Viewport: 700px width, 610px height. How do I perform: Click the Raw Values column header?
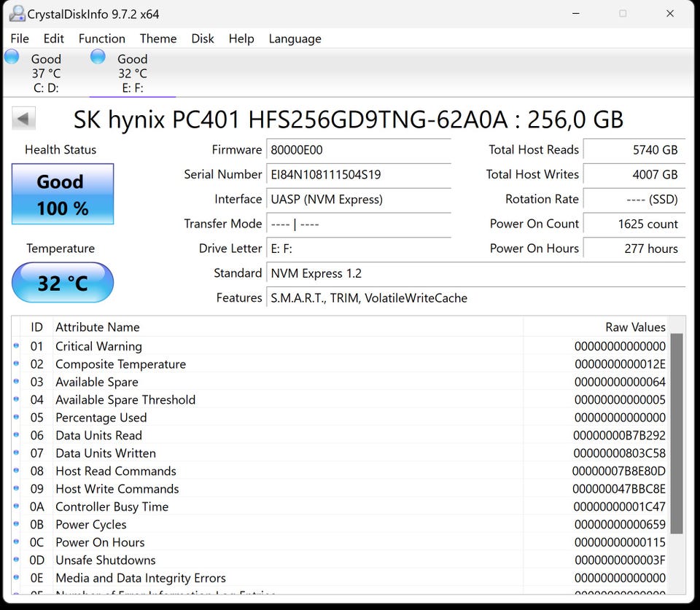(x=634, y=327)
